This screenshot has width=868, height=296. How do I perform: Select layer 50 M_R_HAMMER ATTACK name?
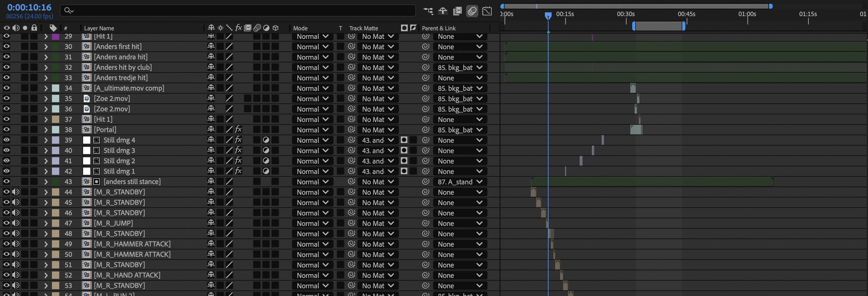pyautogui.click(x=132, y=254)
